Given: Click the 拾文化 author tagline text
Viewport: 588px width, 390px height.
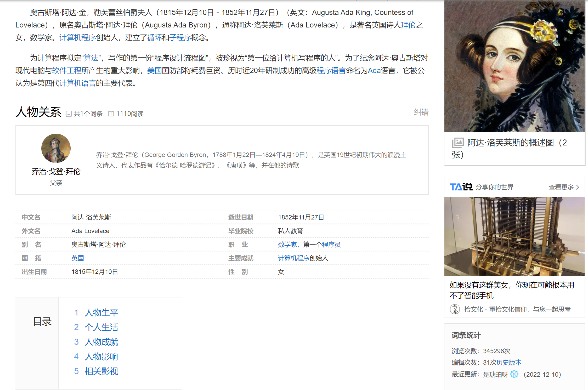Looking at the screenshot, I should click(x=517, y=309).
